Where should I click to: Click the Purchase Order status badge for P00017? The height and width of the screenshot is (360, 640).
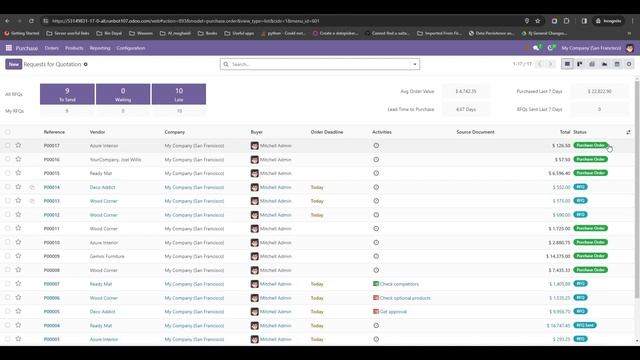click(591, 145)
